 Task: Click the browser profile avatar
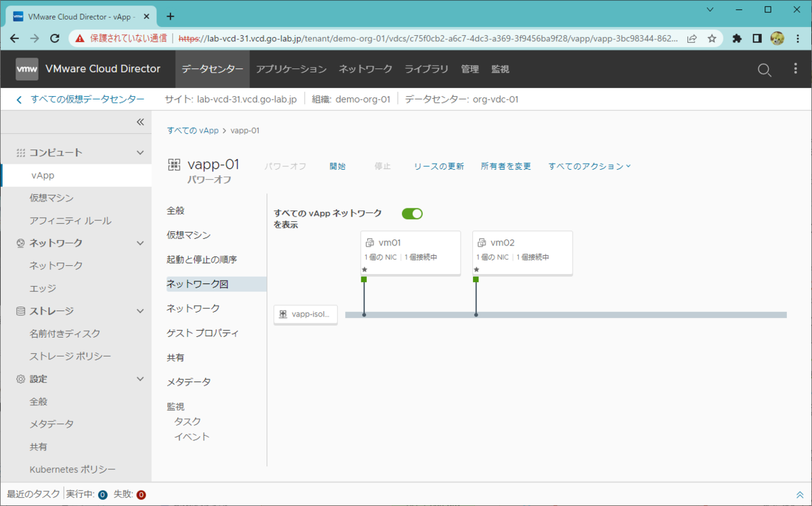(x=777, y=39)
